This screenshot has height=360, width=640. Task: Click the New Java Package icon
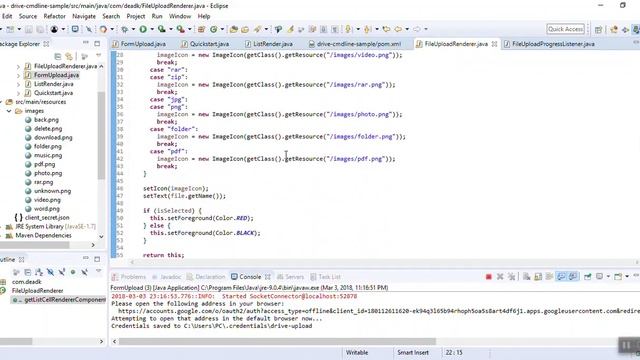point(201,29)
